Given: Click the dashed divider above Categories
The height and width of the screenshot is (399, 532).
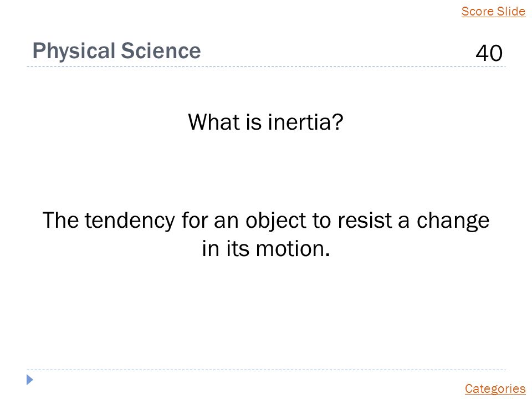Looking at the screenshot, I should pos(266,370).
